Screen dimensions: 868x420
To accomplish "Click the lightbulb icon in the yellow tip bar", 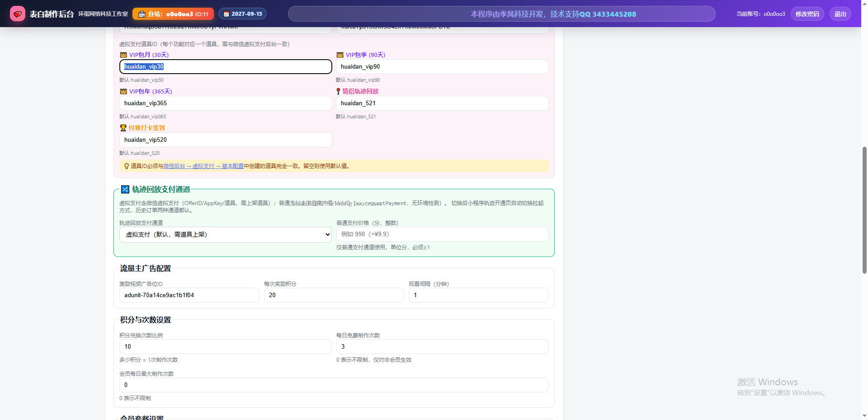I will pyautogui.click(x=127, y=166).
